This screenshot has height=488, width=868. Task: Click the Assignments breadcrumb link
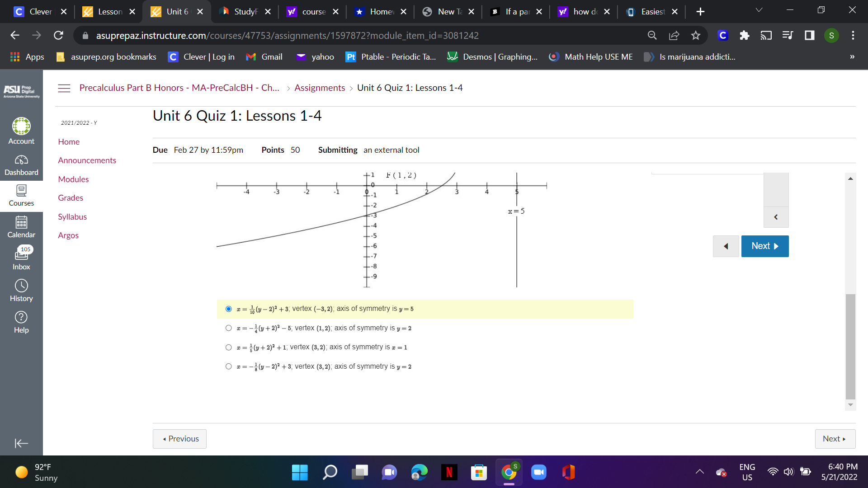pyautogui.click(x=320, y=88)
